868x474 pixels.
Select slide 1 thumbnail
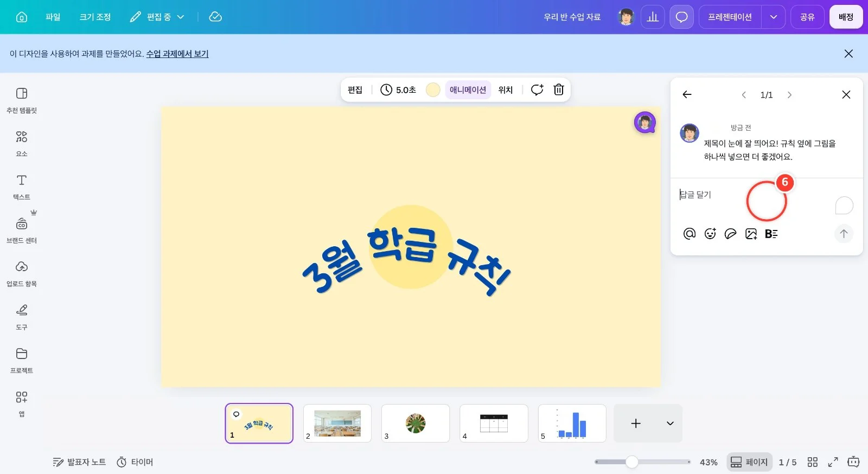tap(259, 423)
